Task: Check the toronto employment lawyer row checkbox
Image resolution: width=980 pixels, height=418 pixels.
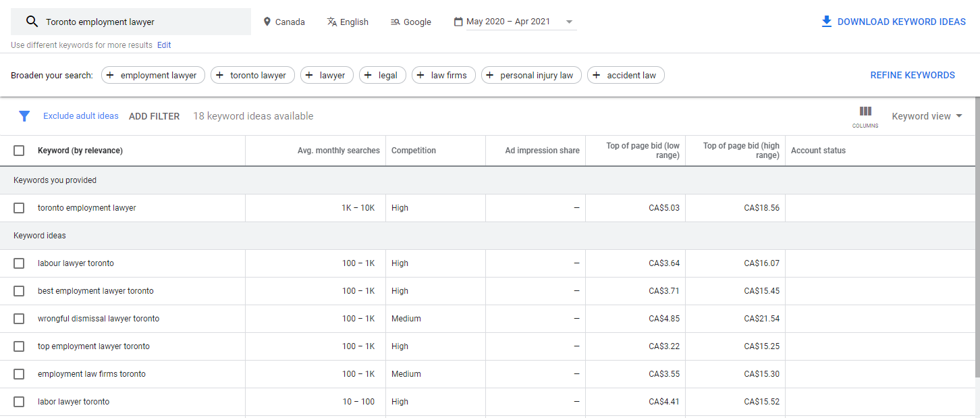Action: coord(18,207)
